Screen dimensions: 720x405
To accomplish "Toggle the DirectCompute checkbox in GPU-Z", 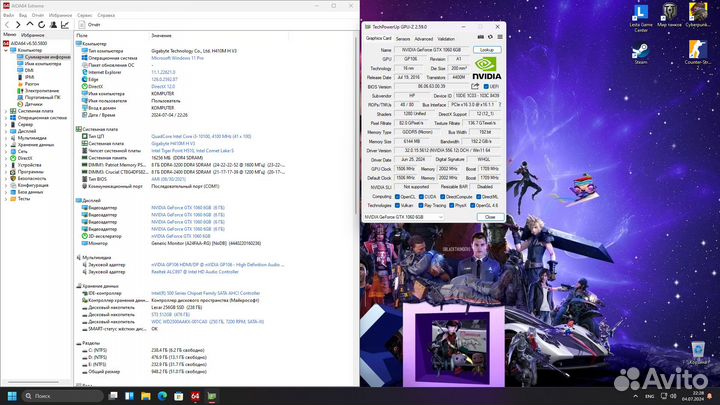I will 442,197.
